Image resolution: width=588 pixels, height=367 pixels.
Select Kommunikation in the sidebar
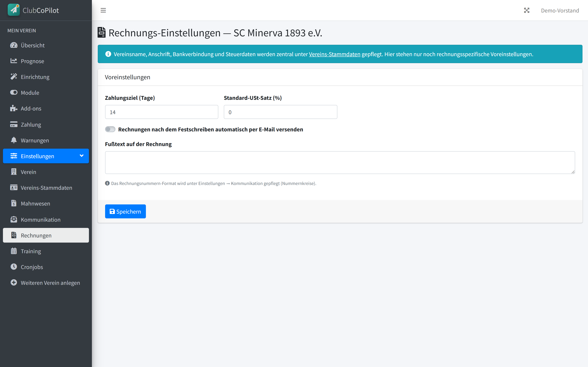coord(46,219)
